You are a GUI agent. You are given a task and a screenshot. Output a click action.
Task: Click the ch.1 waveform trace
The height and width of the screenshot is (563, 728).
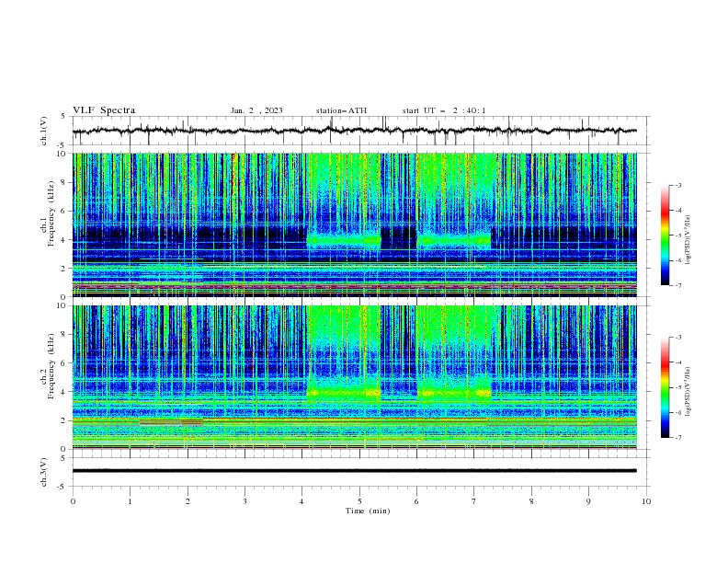pyautogui.click(x=354, y=131)
